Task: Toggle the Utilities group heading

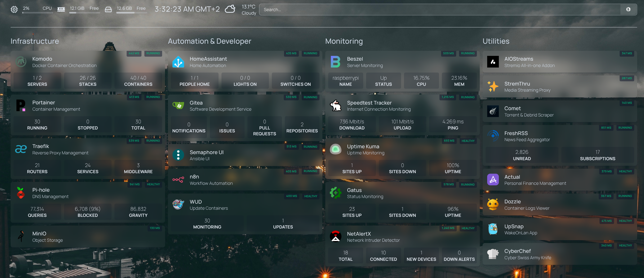Action: click(496, 41)
